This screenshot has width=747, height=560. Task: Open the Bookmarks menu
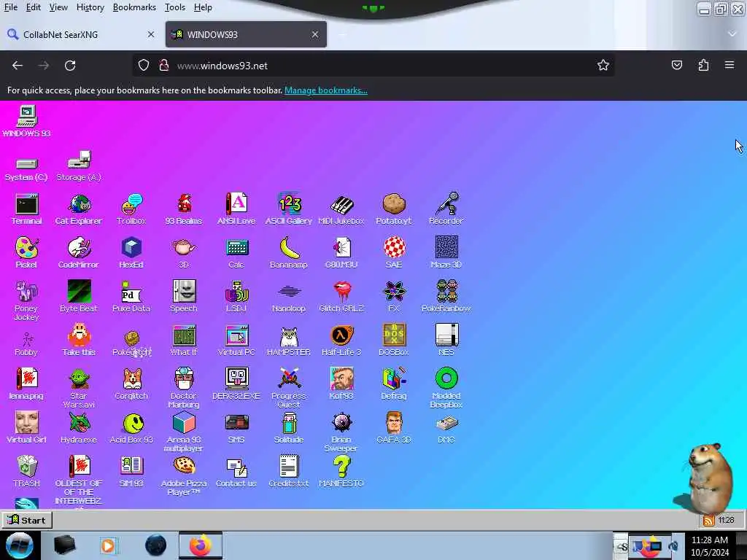pos(134,7)
